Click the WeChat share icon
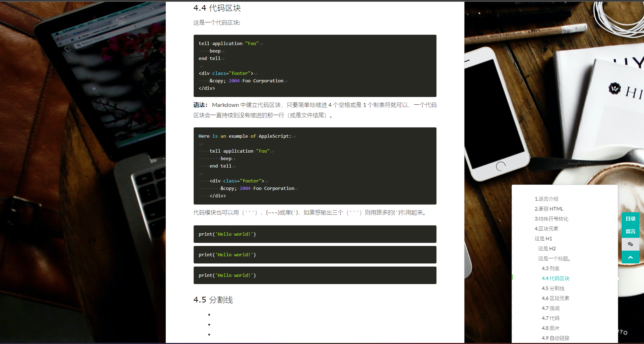The image size is (644, 344). [x=631, y=244]
